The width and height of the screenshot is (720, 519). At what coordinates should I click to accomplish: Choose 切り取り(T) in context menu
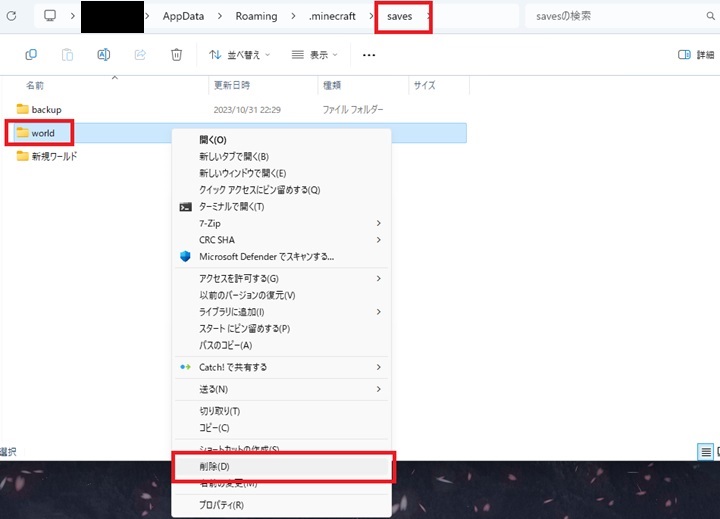point(281,412)
